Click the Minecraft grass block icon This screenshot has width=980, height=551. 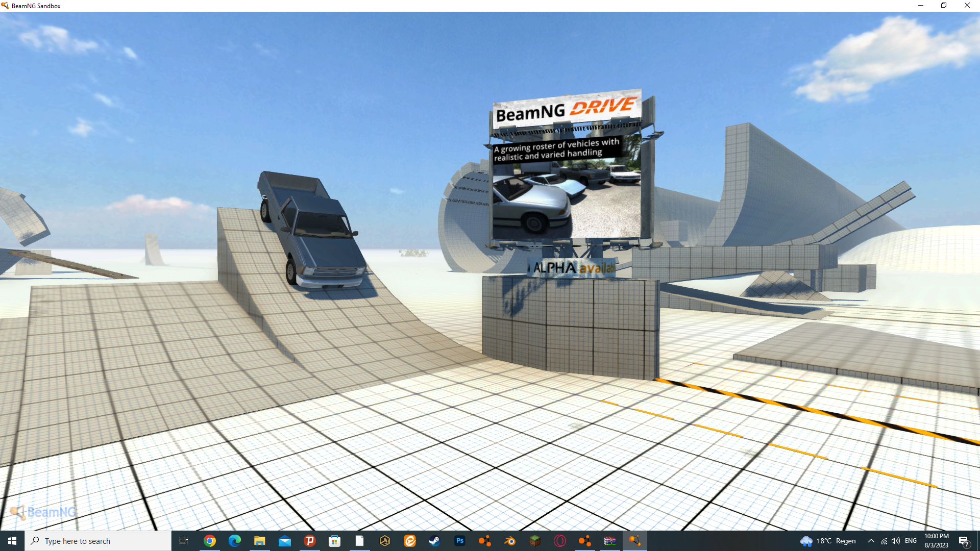point(534,541)
